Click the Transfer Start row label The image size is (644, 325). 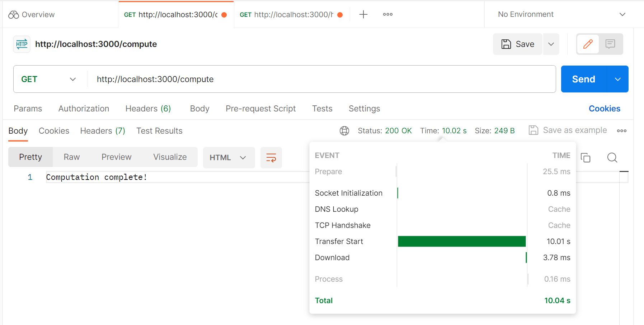pos(339,242)
